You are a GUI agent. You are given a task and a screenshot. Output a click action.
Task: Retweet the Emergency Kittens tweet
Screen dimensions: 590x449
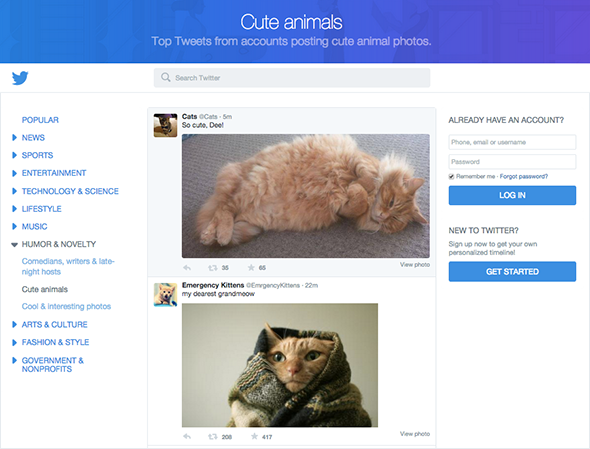[213, 437]
